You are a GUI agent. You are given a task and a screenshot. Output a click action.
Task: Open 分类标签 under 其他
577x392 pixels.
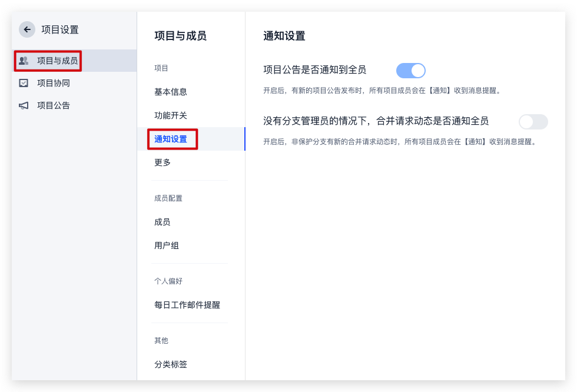(171, 364)
